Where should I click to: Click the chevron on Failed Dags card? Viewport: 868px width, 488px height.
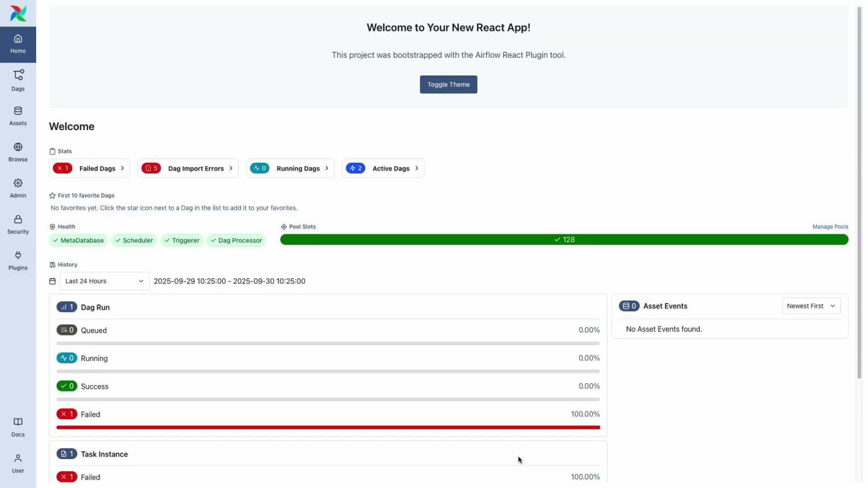click(x=122, y=168)
